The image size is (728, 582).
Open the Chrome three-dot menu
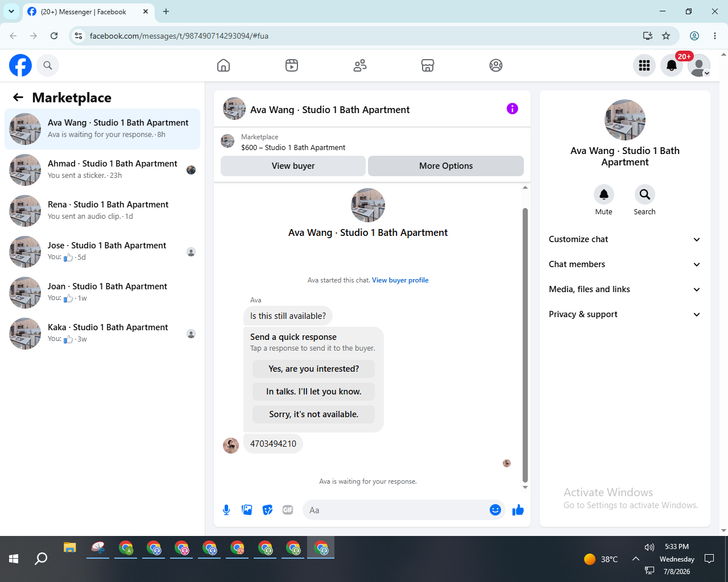tap(715, 36)
